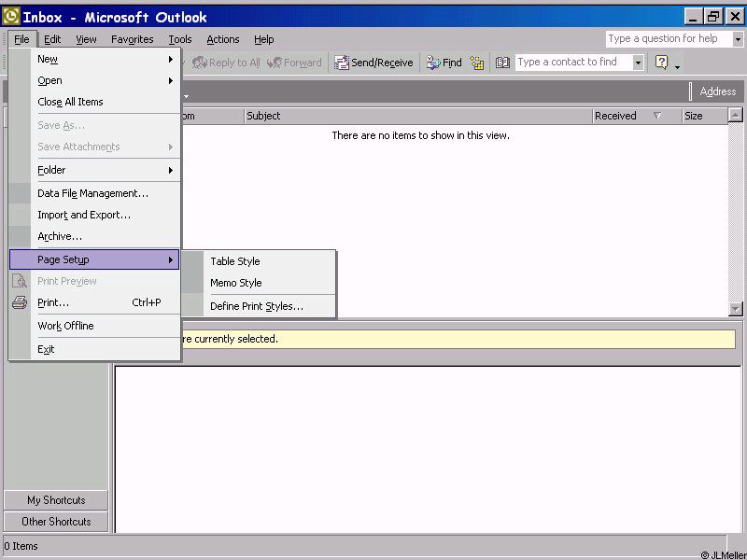
Task: Click the printer icon beside Print
Action: 20,302
